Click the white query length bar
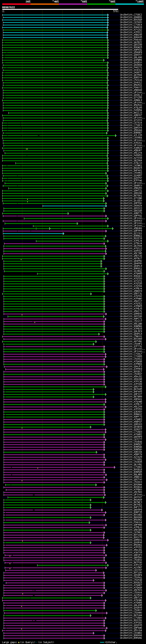 60,9
